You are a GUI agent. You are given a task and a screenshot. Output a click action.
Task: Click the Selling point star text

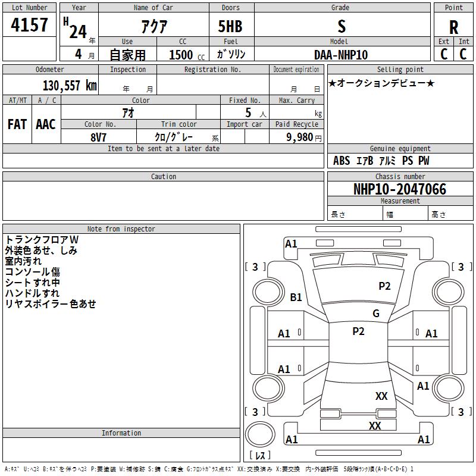coord(381,83)
